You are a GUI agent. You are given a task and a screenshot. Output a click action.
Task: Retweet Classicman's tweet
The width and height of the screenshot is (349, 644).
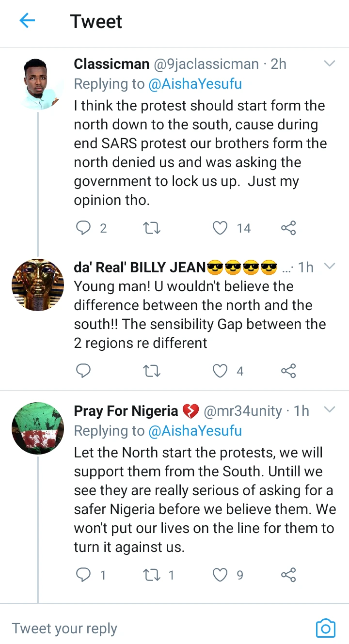pos(152,228)
